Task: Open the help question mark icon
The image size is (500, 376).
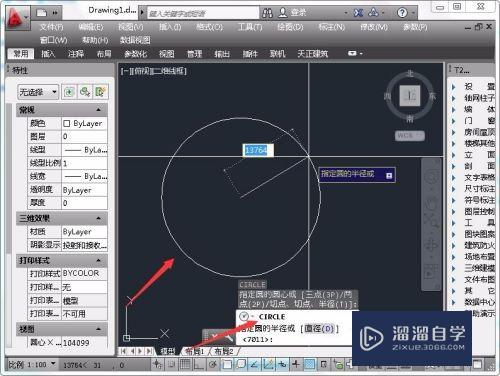Action: coord(402,13)
